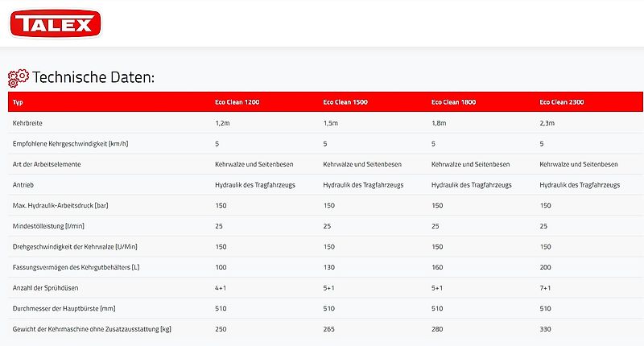Click the Mindestölleistung row label
This screenshot has height=346, width=644.
(50, 226)
